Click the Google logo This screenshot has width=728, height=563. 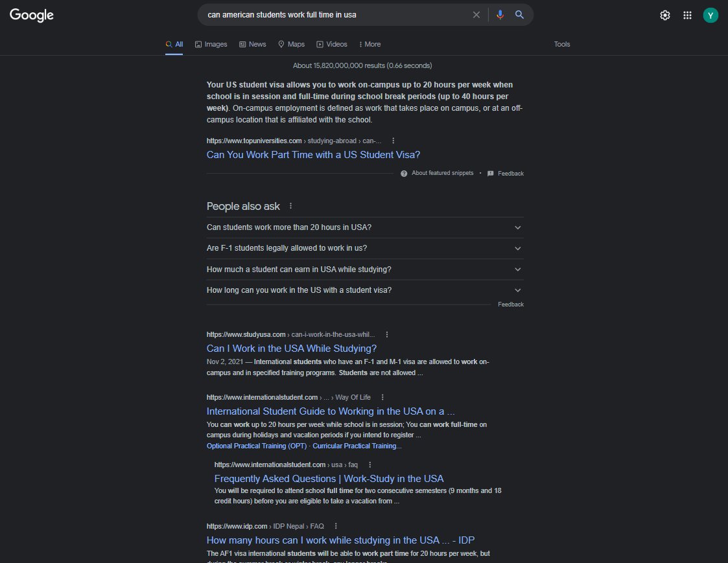(x=32, y=15)
